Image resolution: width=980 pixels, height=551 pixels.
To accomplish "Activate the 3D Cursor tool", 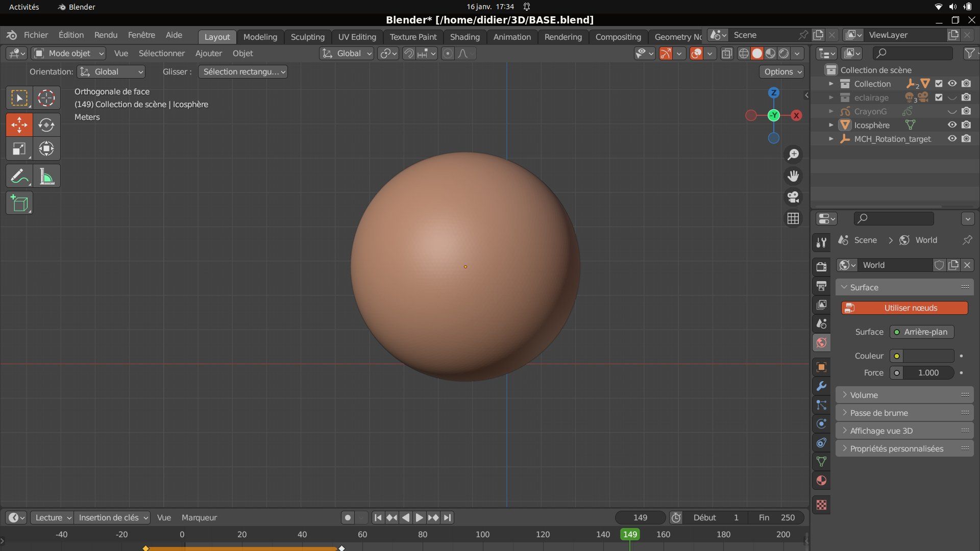I will click(46, 98).
